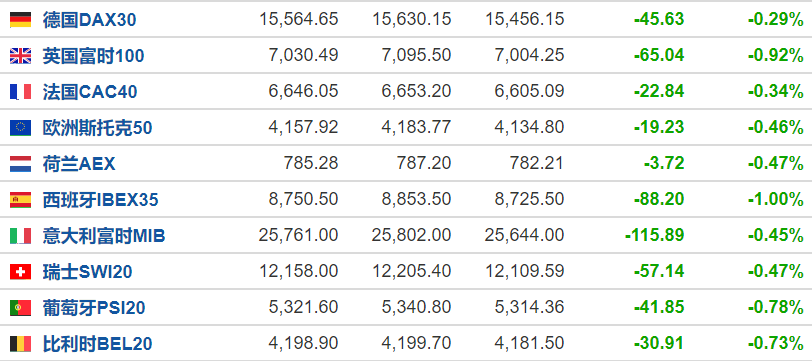Click the Spanish flag icon
Screen dimensions: 812x361
point(20,200)
